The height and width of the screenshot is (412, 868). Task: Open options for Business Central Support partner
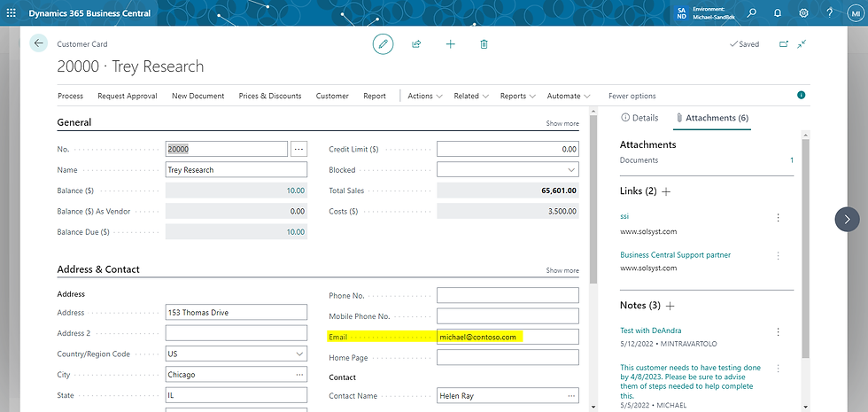[778, 255]
